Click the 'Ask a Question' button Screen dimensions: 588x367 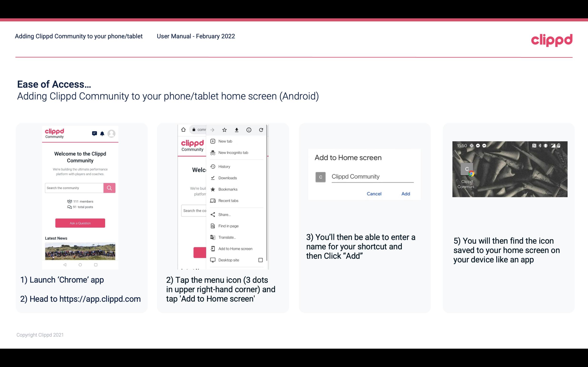(80, 223)
